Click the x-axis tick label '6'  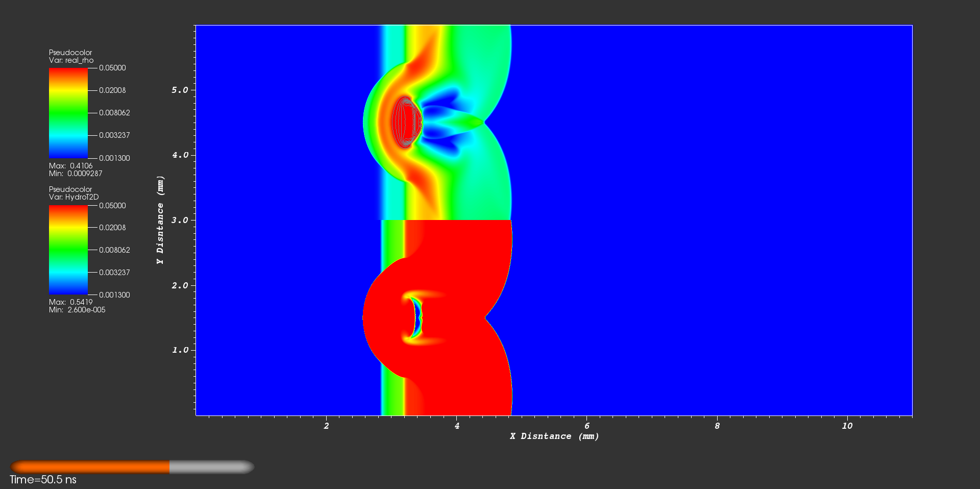(587, 426)
